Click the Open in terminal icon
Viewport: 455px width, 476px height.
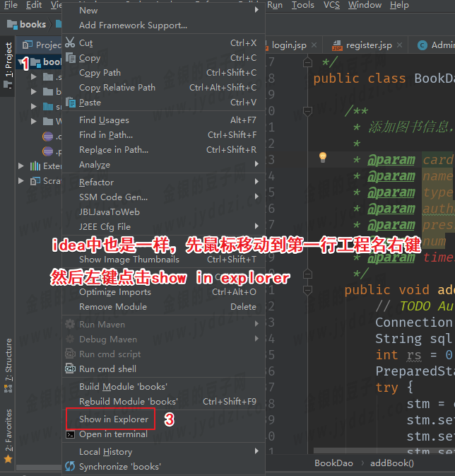[70, 435]
